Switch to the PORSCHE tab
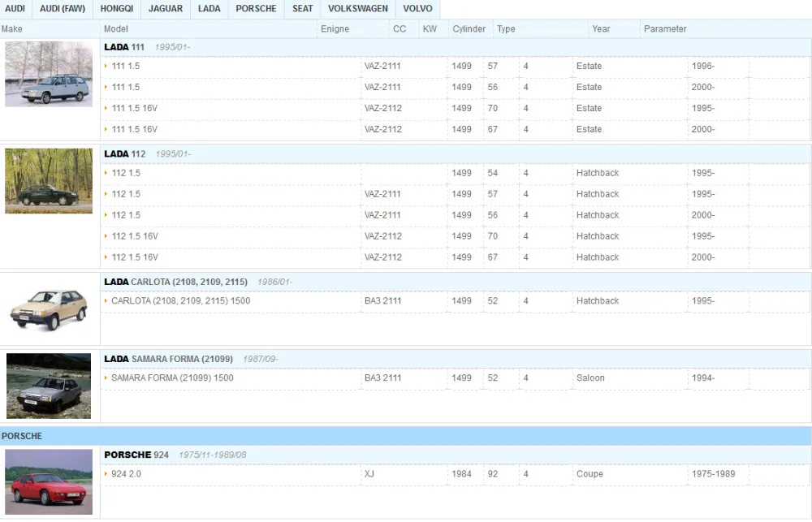The height and width of the screenshot is (522, 812). (x=256, y=9)
